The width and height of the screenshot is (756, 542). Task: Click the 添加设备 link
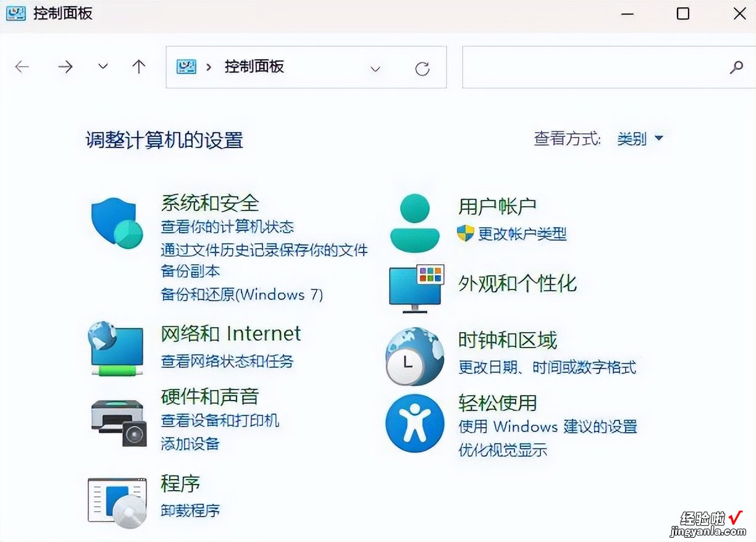tap(190, 443)
